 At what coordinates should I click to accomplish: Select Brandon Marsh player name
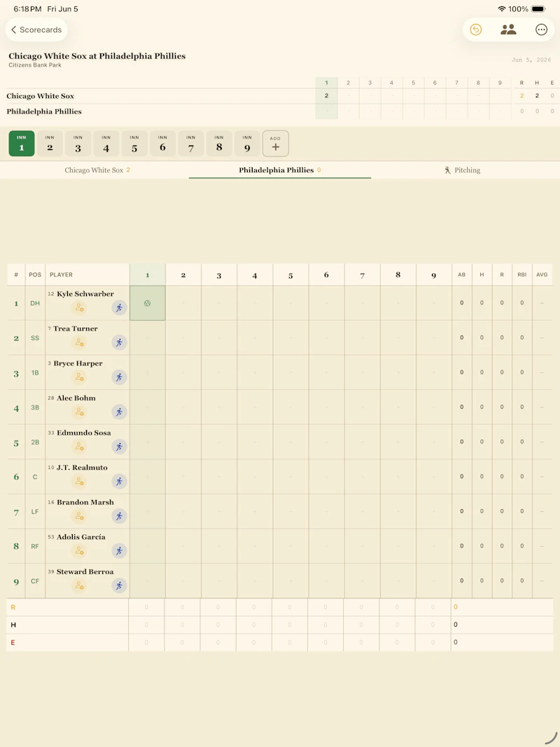coord(85,502)
